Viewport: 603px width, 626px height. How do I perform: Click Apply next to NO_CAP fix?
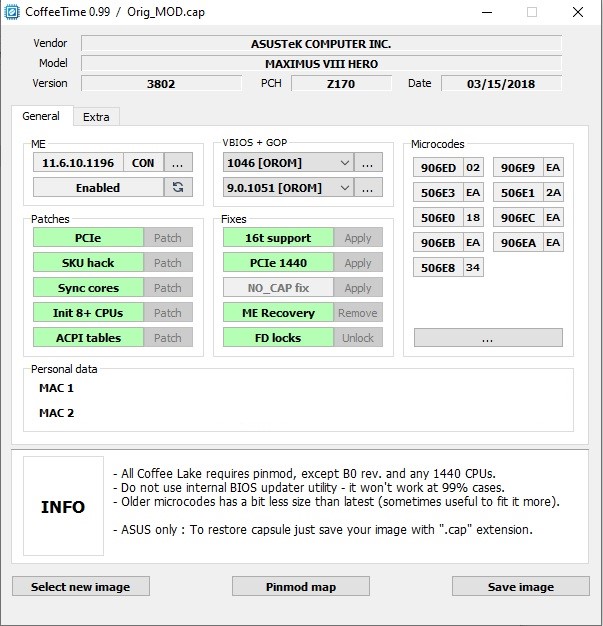pyautogui.click(x=358, y=288)
